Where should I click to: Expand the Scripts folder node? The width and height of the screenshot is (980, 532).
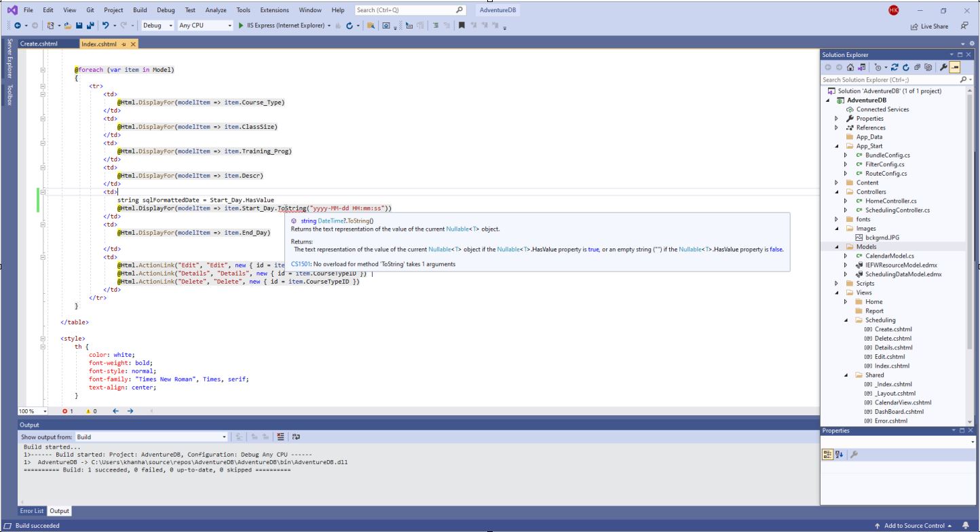837,284
